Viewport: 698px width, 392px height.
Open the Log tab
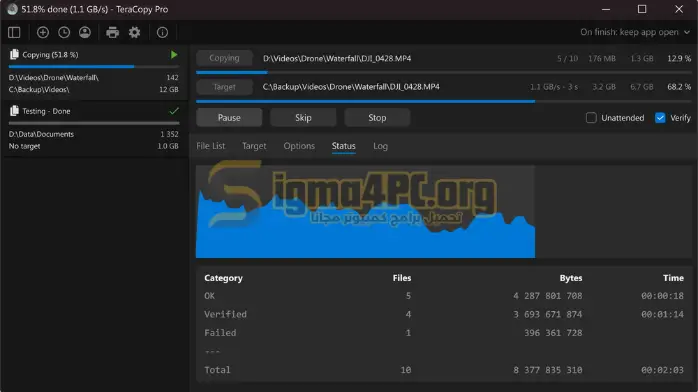(380, 146)
